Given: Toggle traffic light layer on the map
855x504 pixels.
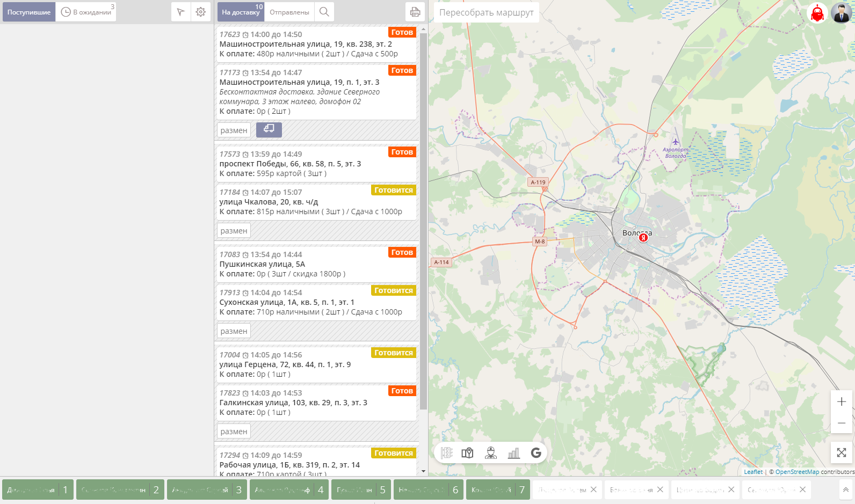Looking at the screenshot, I should pyautogui.click(x=447, y=453).
